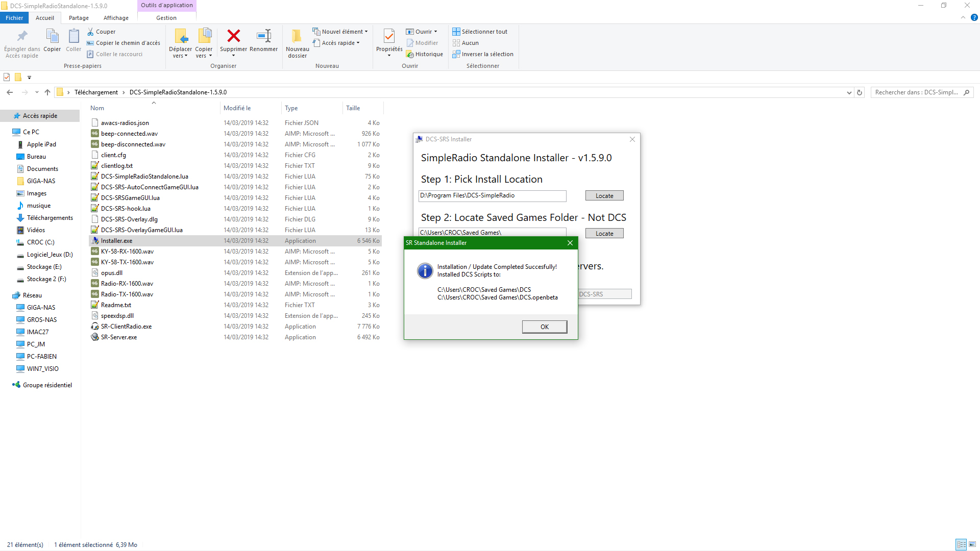Viewport: 980px width, 551px height.
Task: Click the Renommer icon
Action: [x=264, y=36]
